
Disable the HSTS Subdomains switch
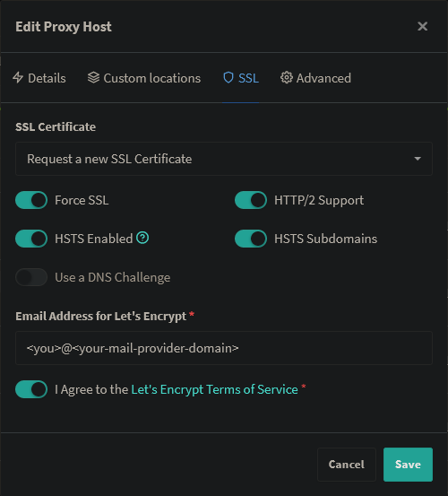tap(251, 239)
